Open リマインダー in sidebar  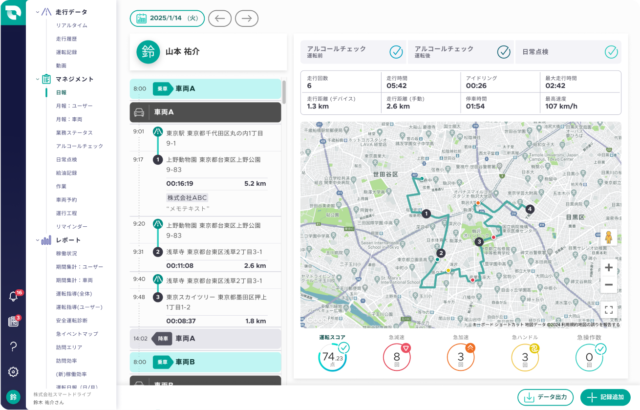[x=71, y=226]
